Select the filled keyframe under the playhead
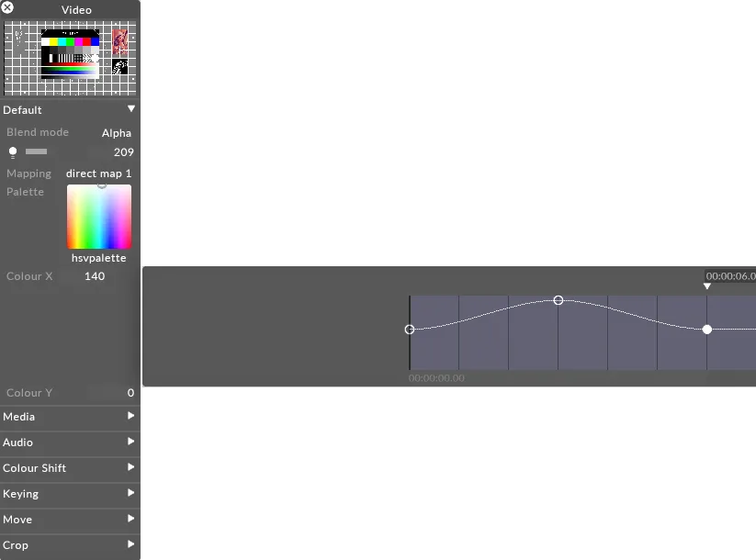This screenshot has height=560, width=756. (x=707, y=330)
